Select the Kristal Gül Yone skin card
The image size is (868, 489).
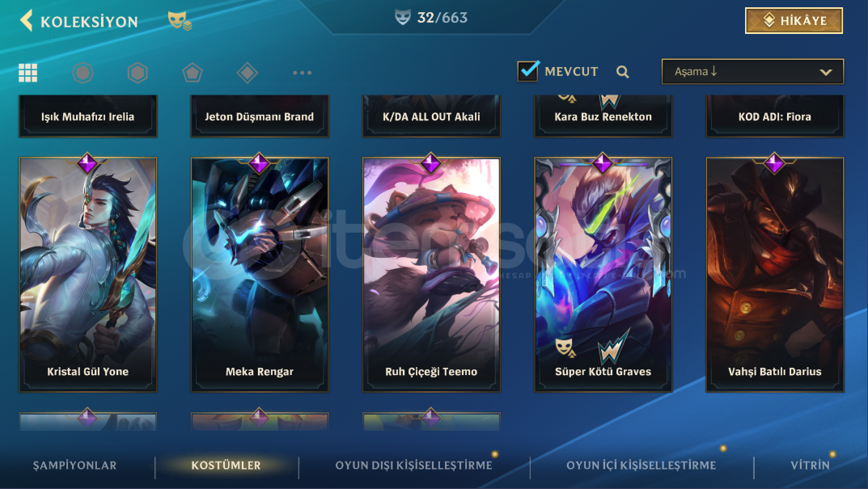pos(87,274)
